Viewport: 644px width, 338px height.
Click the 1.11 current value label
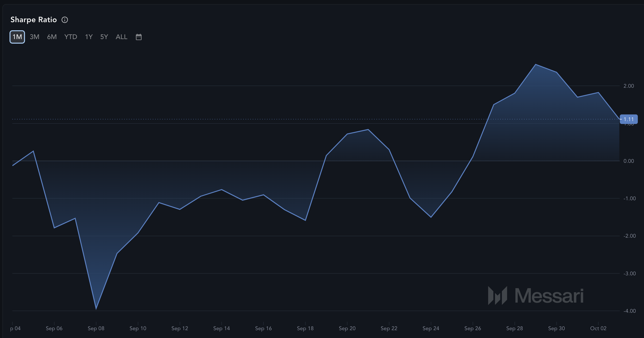pyautogui.click(x=629, y=119)
